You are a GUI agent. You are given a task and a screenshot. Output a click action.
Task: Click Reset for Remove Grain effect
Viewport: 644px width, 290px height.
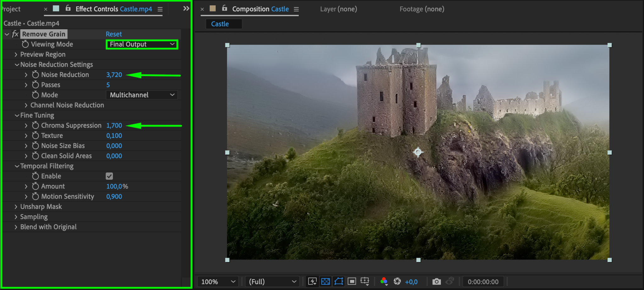tap(114, 34)
